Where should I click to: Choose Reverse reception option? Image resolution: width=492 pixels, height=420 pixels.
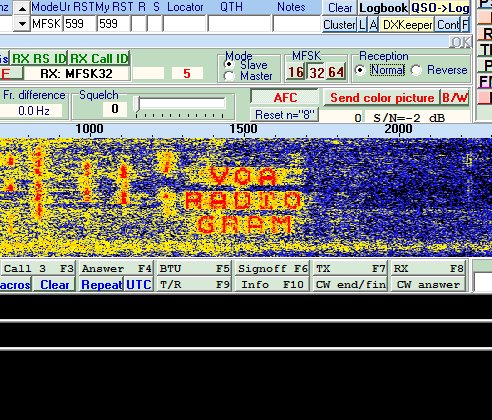(x=416, y=70)
